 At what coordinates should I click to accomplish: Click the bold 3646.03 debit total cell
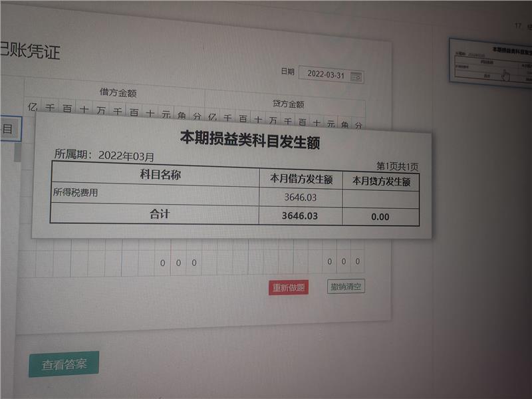(300, 216)
